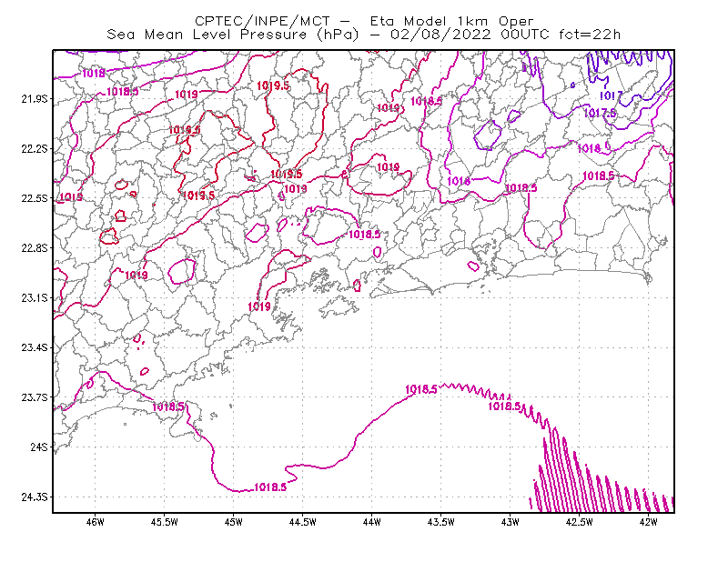728x562 pixels.
Task: Select the CPTEC/INPE/MCT Eta Model title line
Action: [x=364, y=21]
